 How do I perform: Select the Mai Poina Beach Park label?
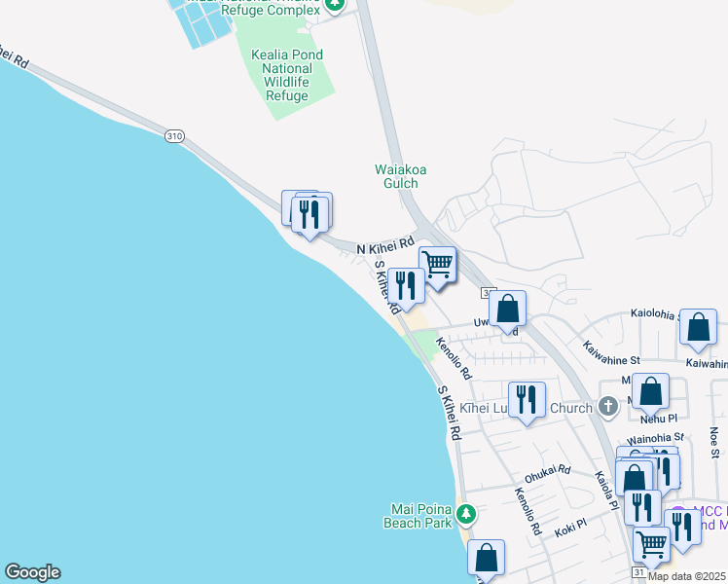point(418,516)
